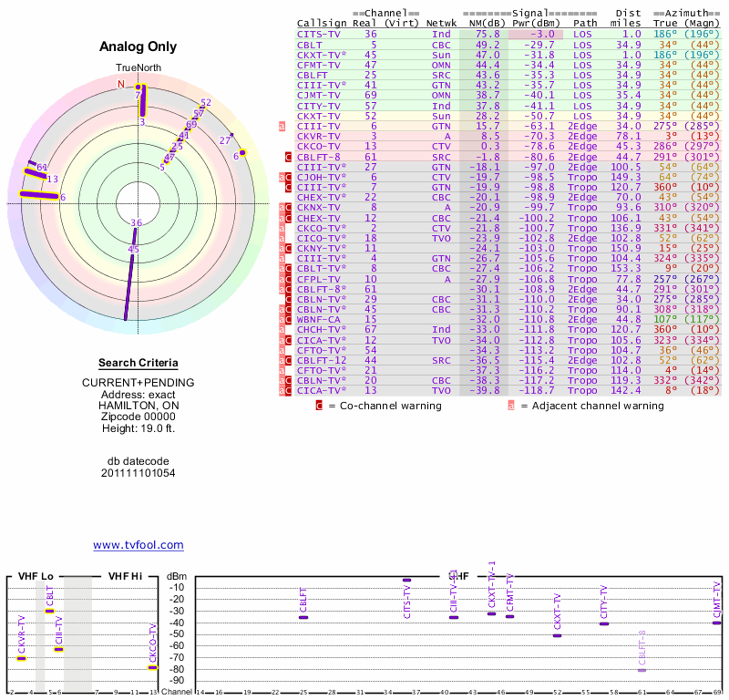Click the Callsign column header
This screenshot has height=700, width=729.
[x=322, y=23]
